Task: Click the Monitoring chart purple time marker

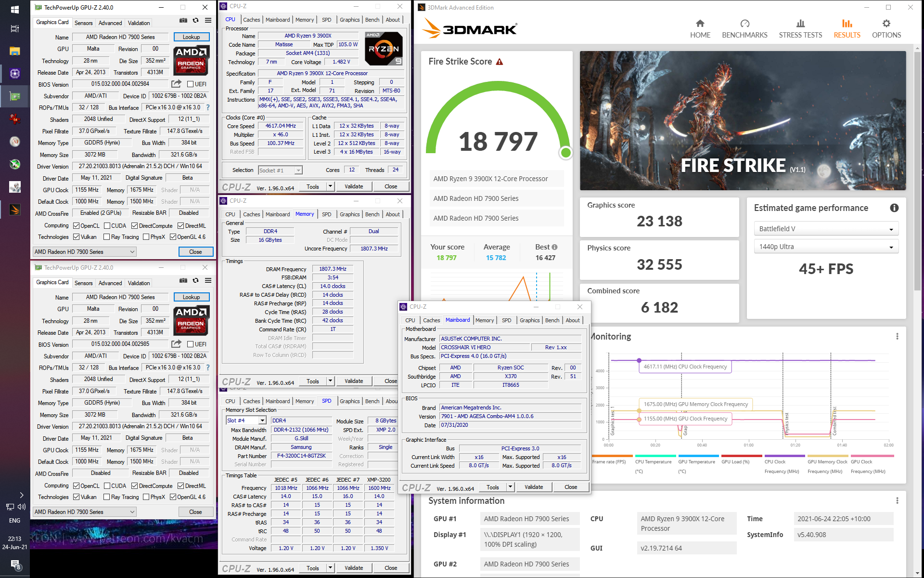Action: click(x=639, y=360)
